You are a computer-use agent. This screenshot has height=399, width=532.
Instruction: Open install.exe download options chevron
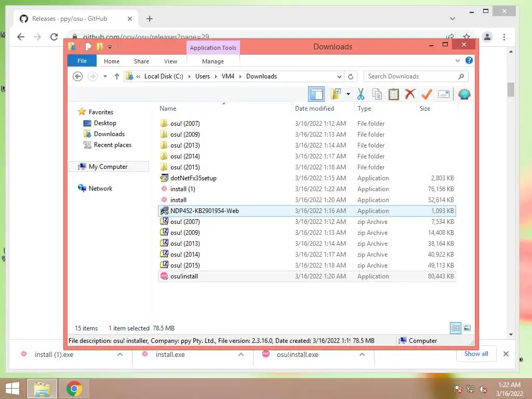tap(241, 354)
